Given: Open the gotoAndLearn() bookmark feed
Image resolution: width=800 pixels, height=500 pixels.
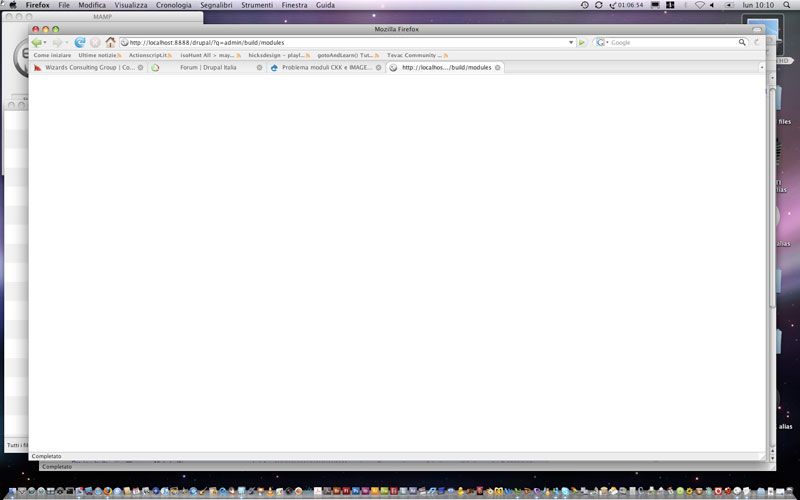Looking at the screenshot, I should click(x=348, y=55).
